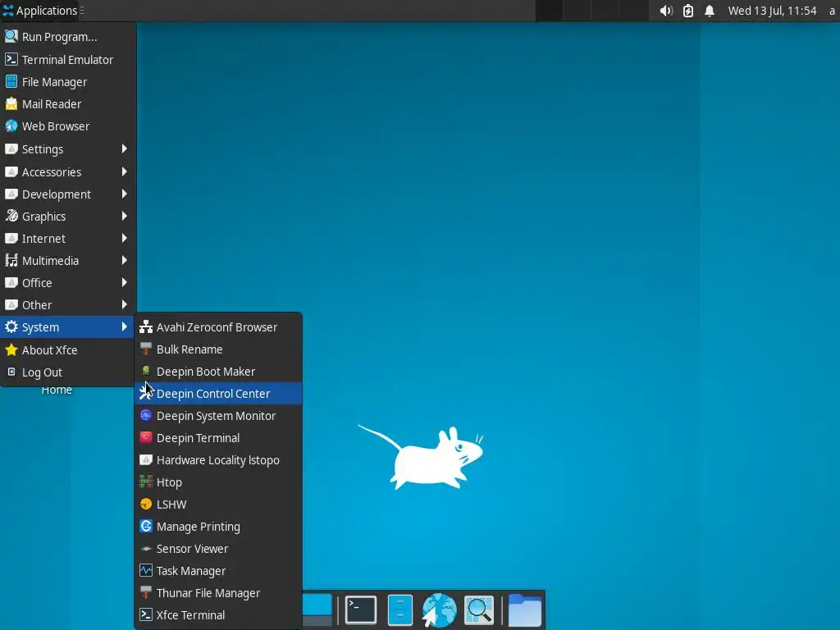Launch Deepin System Monitor
This screenshot has height=630, width=840.
click(218, 416)
